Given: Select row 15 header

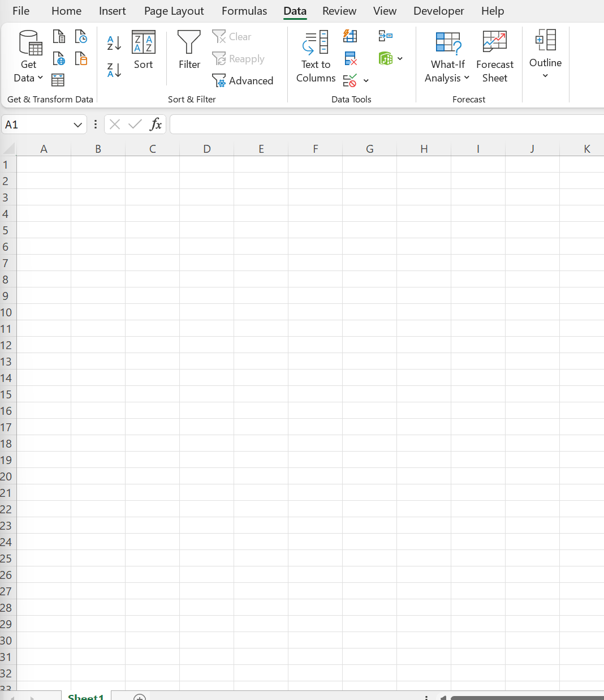Looking at the screenshot, I should click(x=7, y=394).
